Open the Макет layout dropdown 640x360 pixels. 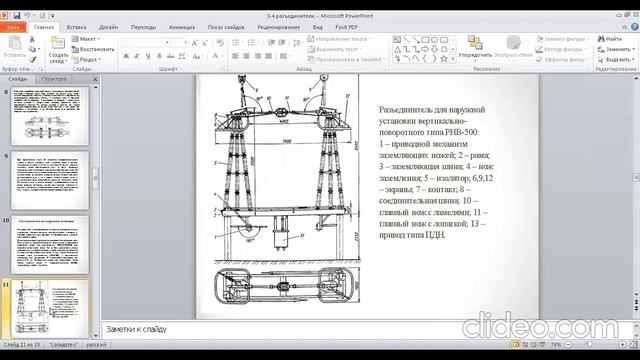(x=86, y=39)
